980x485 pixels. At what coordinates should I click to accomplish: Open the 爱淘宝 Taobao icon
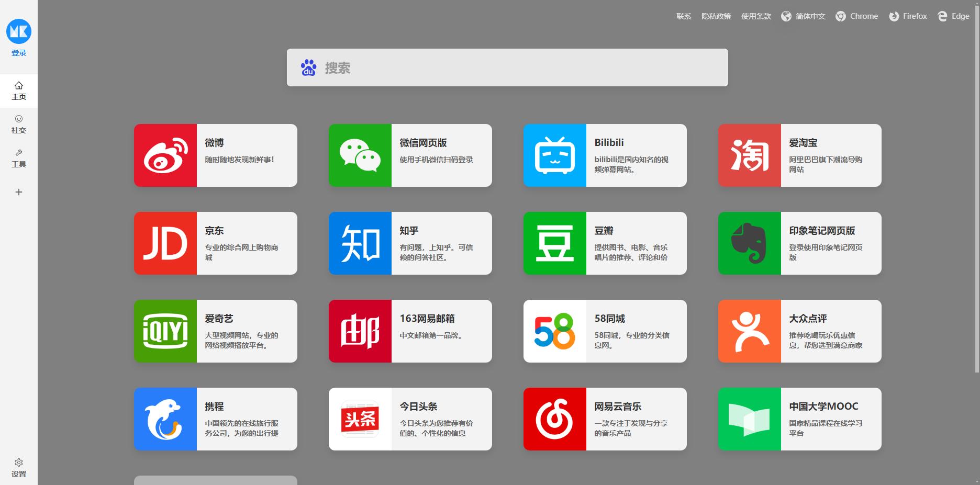750,155
